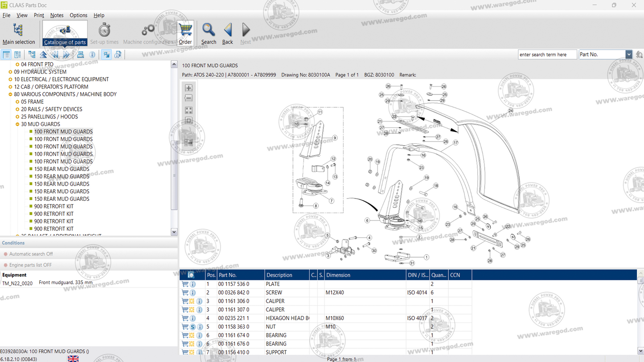The image size is (644, 362).
Task: Click the star icon on 00 1161 306 0 row
Action: [192, 301]
